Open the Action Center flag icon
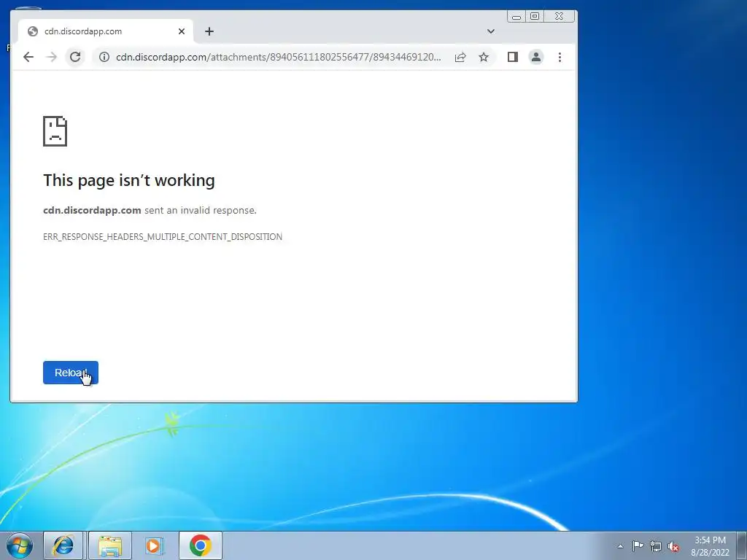747x560 pixels. pyautogui.click(x=638, y=546)
